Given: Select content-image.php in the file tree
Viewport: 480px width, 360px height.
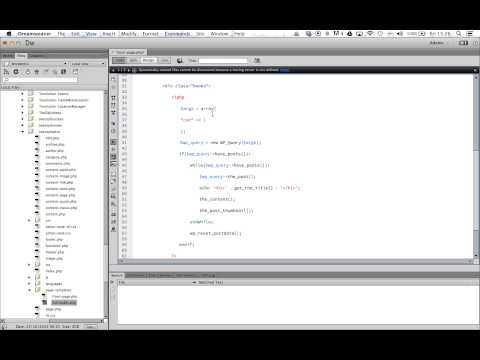Looking at the screenshot, I should [61, 176].
